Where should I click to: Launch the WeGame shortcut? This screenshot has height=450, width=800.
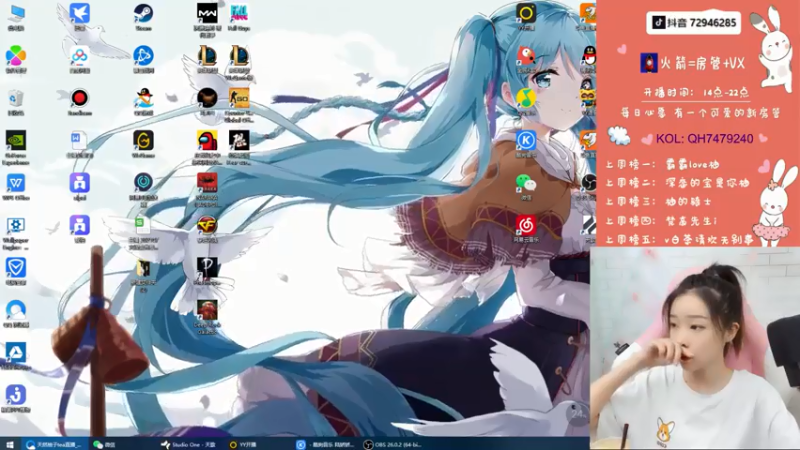(x=143, y=144)
